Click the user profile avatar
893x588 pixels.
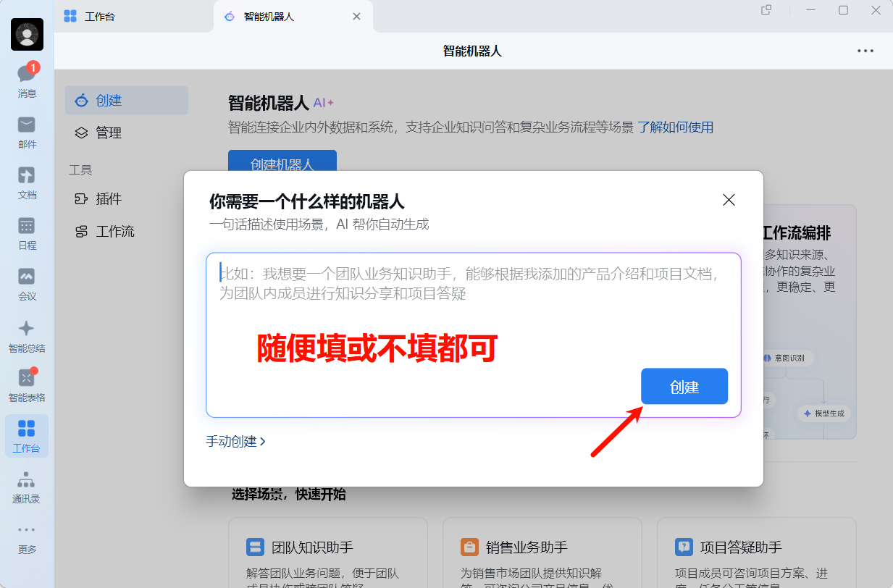(x=28, y=34)
